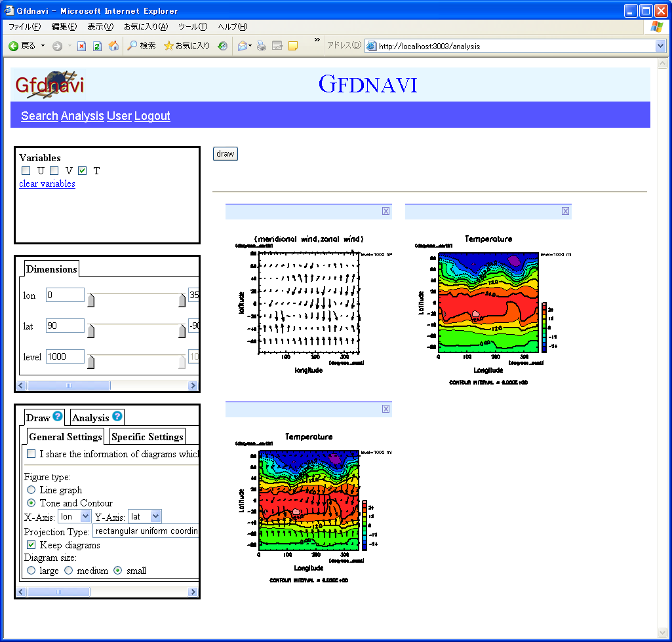
Task: Click the Windows flag logo
Action: tap(656, 27)
